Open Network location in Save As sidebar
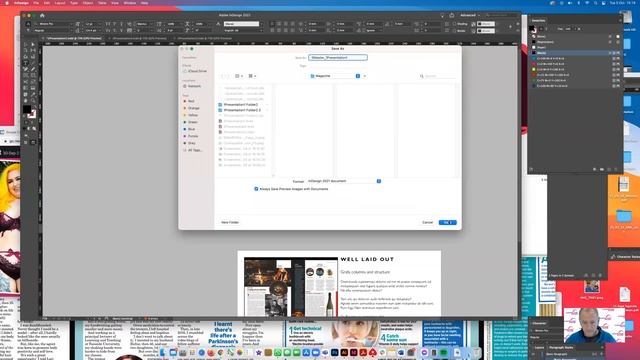Viewport: 640px width, 360px height. click(x=193, y=86)
